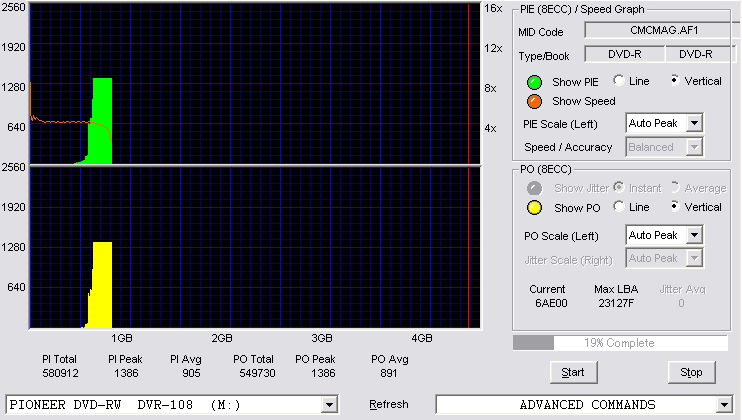Toggle the gray Show Jitter indicator

tap(534, 188)
